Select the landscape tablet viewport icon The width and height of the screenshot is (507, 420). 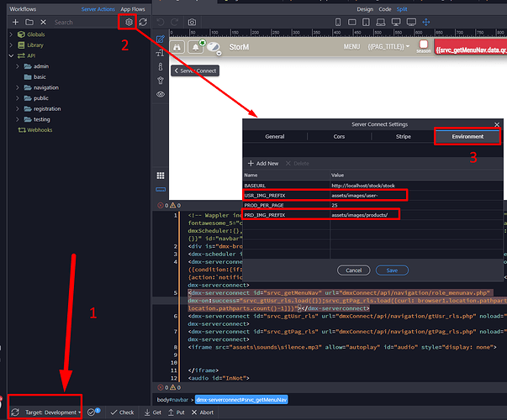(x=352, y=22)
